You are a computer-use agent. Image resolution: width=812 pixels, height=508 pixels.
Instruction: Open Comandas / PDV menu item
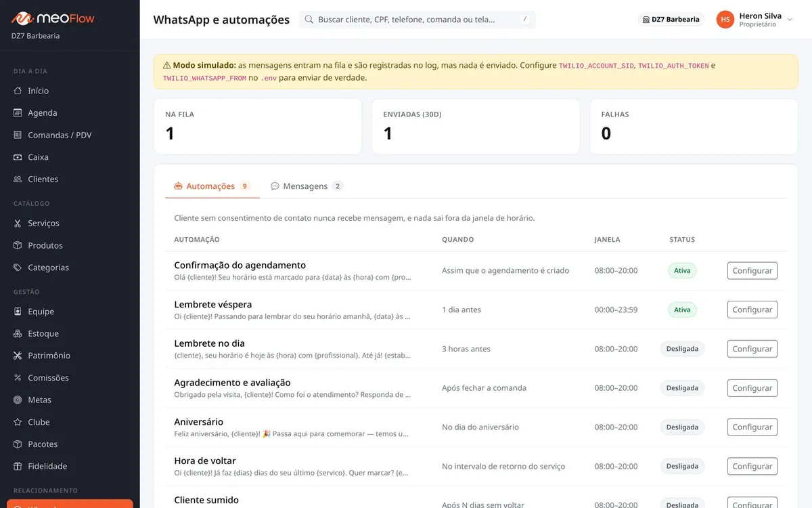pyautogui.click(x=70, y=135)
